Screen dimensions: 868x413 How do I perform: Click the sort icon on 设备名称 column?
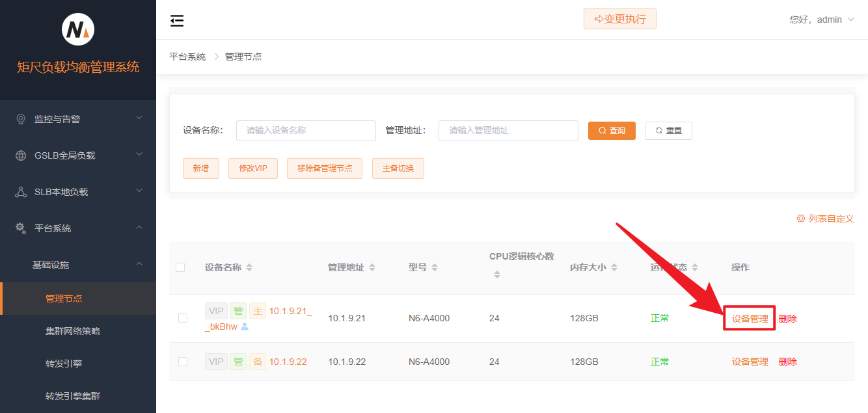[x=249, y=268]
